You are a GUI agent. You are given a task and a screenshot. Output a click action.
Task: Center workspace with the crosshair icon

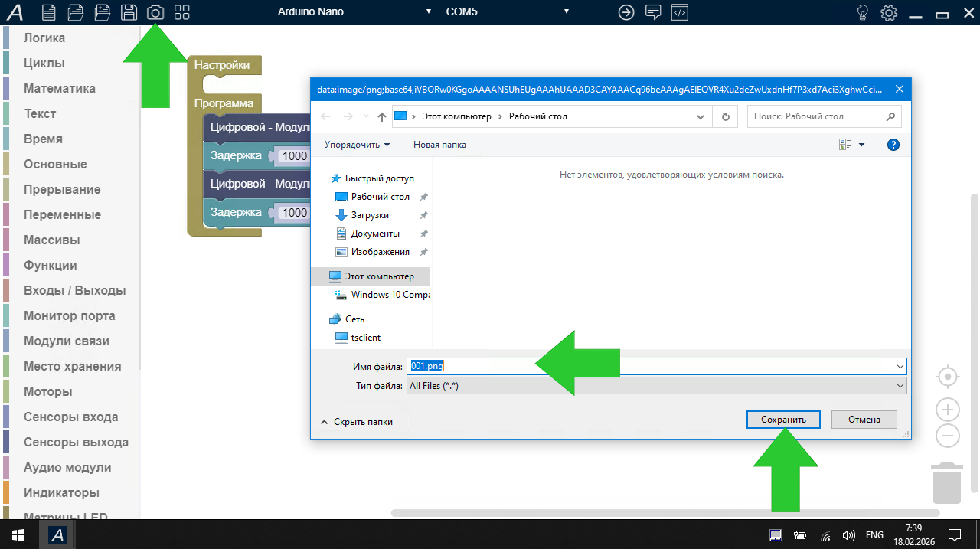pyautogui.click(x=948, y=377)
